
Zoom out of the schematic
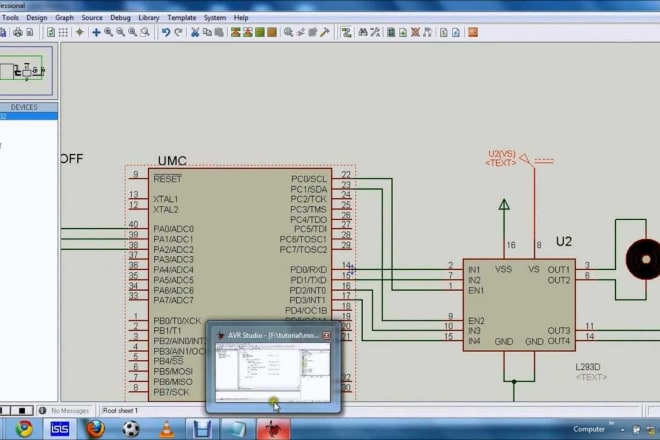click(x=120, y=32)
